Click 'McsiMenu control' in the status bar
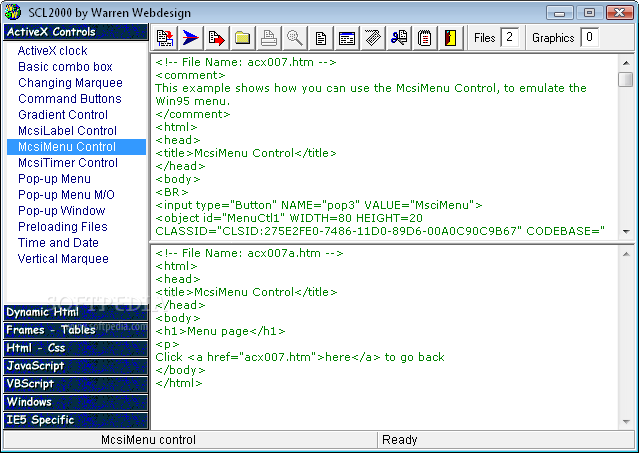 (x=148, y=440)
